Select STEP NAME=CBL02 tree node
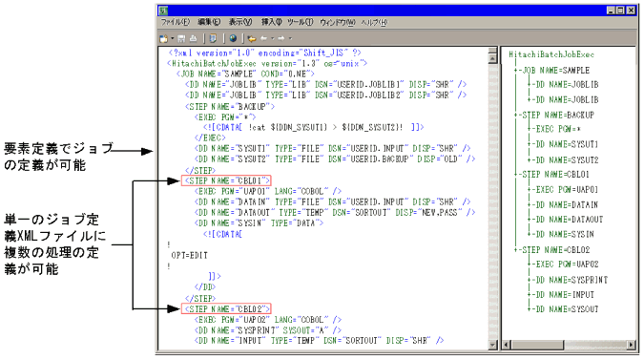 pyautogui.click(x=555, y=249)
